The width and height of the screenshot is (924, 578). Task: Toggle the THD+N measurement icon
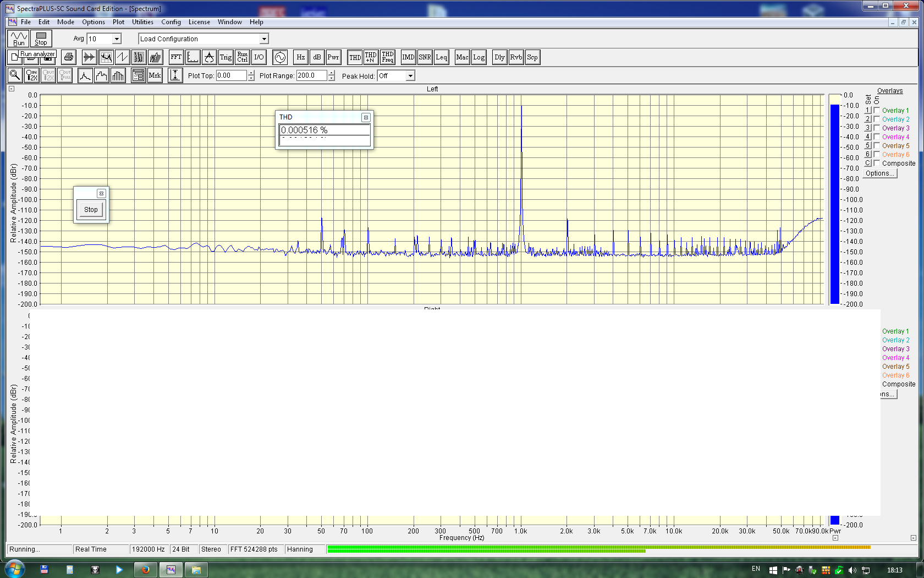[x=371, y=57]
